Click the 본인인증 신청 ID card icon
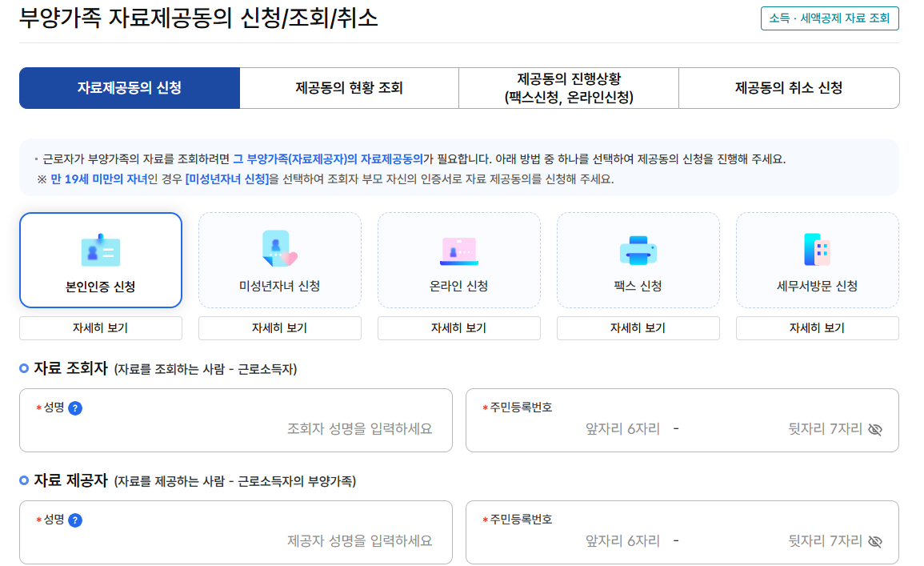Screen dimensions: 924x566 click(101, 250)
